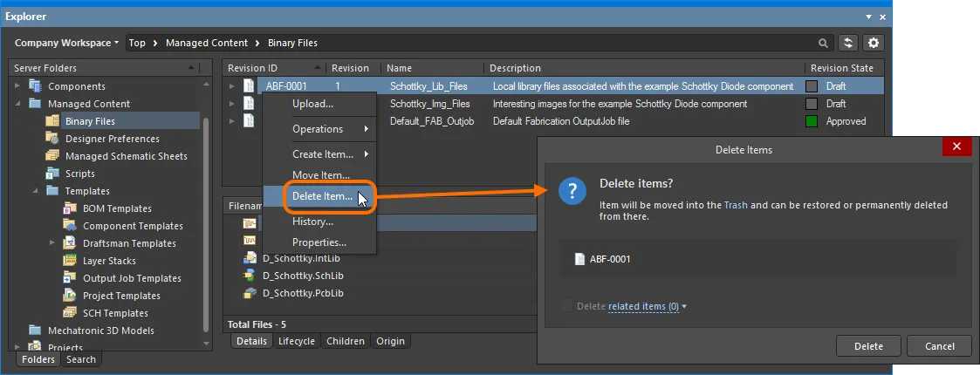Click the Component Templates icon
The width and height of the screenshot is (980, 375).
coord(71,226)
